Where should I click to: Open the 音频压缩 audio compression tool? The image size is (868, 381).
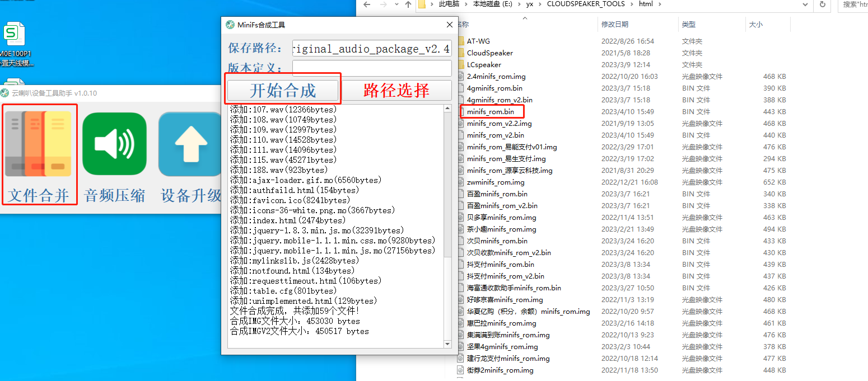114,154
